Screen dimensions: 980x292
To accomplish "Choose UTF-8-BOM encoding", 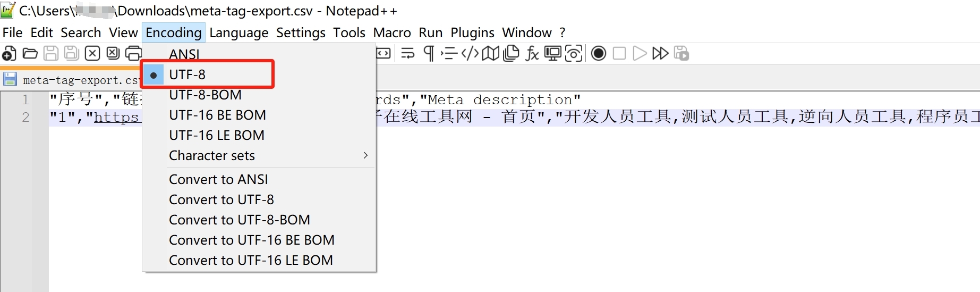I will pyautogui.click(x=205, y=95).
